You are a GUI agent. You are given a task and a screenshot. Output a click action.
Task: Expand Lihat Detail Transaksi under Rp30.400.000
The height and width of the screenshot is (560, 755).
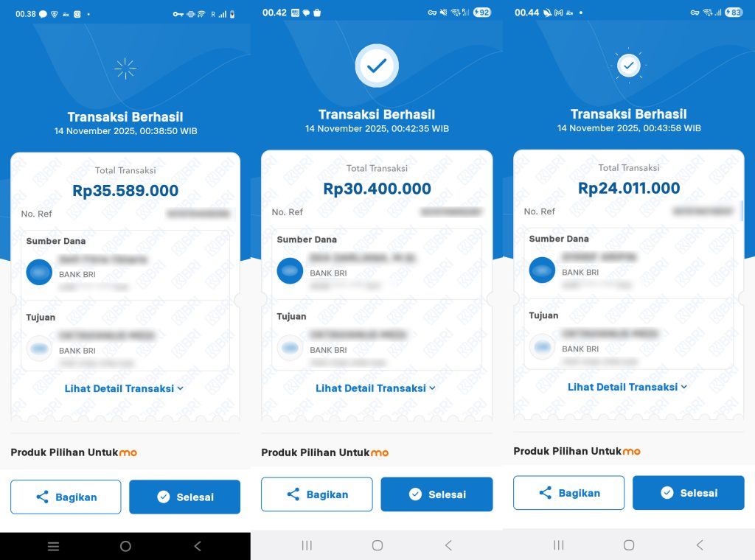(375, 388)
